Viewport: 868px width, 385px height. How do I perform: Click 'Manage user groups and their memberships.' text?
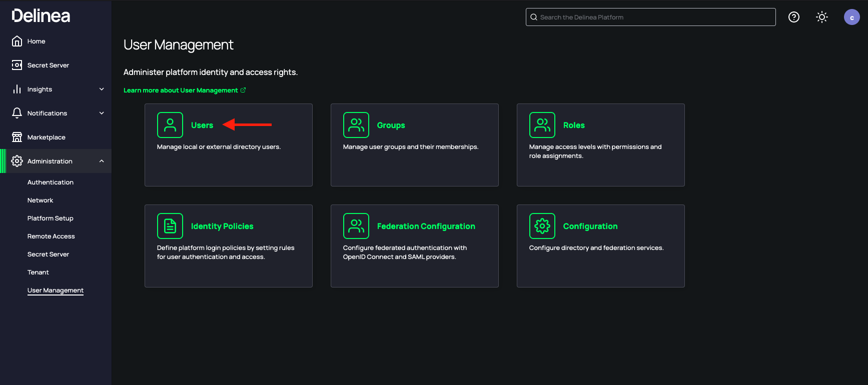click(x=411, y=147)
